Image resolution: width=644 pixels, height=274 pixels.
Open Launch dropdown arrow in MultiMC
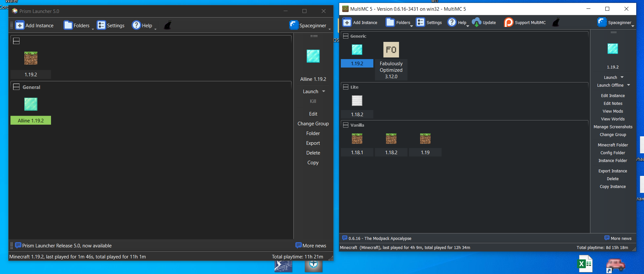(622, 77)
